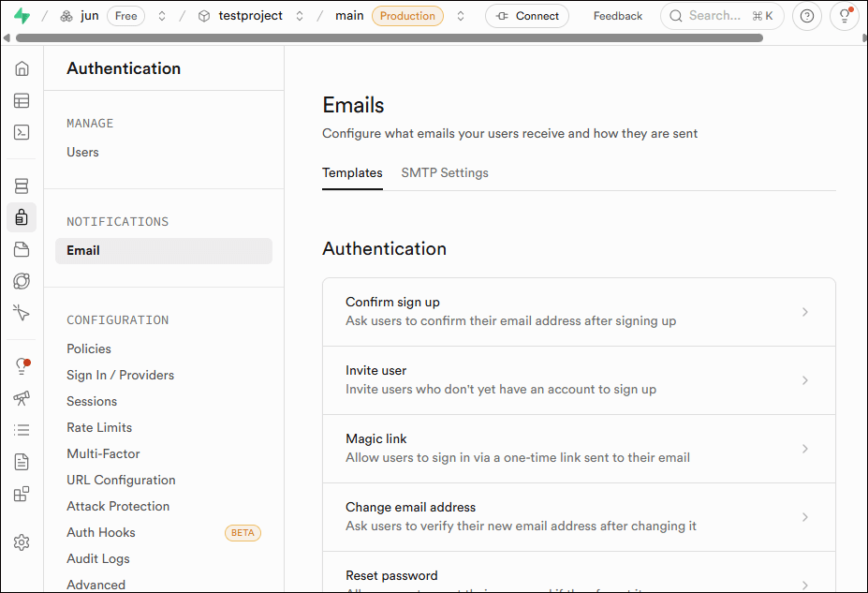
Task: Open the Realtime cursor sidebar icon
Action: [22, 313]
